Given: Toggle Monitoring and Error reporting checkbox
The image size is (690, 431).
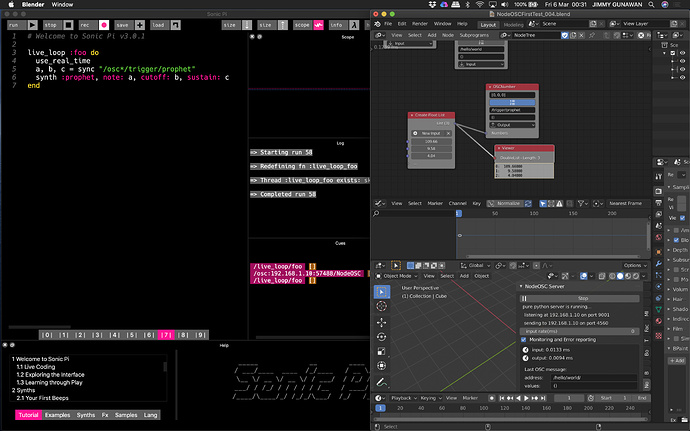Looking at the screenshot, I should (x=523, y=340).
